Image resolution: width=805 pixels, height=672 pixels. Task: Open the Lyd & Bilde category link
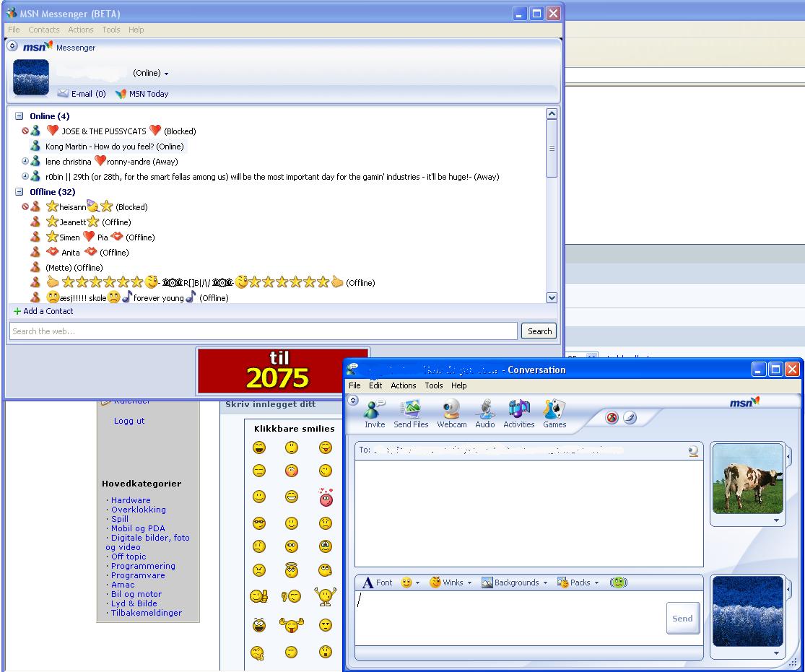point(134,603)
